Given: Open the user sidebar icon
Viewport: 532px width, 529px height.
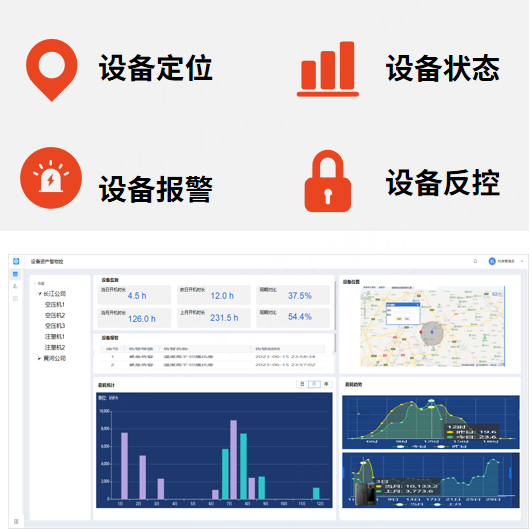Looking at the screenshot, I should [15, 286].
